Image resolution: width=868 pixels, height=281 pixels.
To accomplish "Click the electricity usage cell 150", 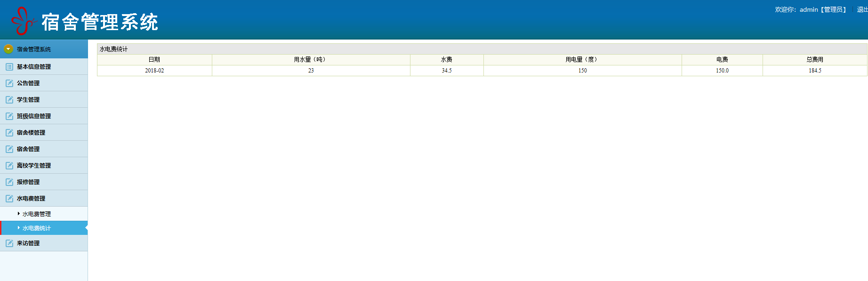I will coord(583,71).
